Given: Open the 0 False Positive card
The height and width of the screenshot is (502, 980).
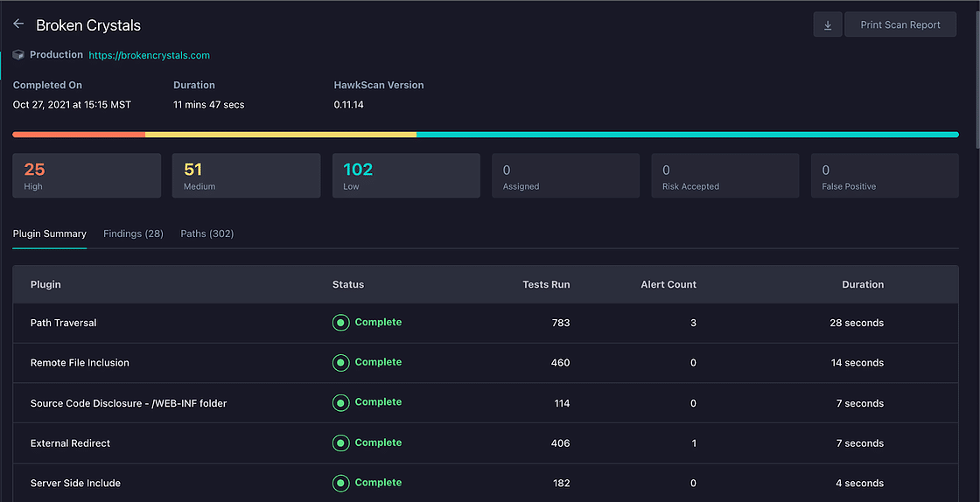Looking at the screenshot, I should [885, 176].
